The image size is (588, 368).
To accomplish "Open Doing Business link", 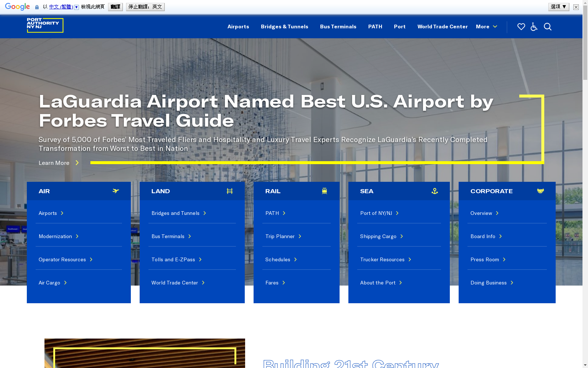I will click(492, 283).
